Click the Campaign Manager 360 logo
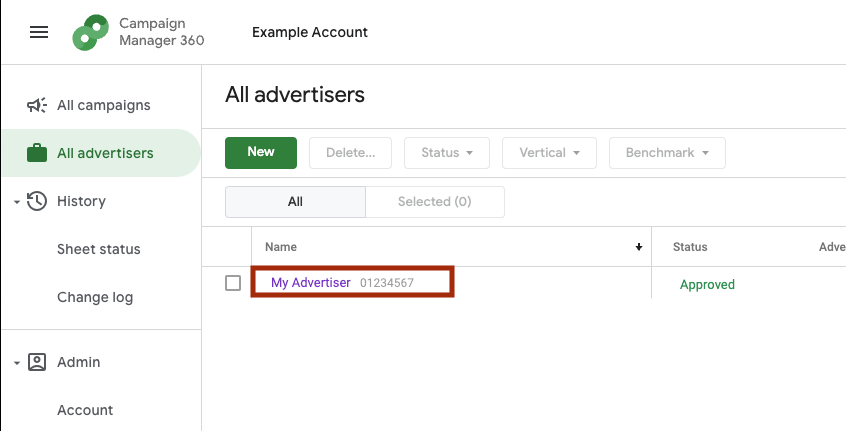The height and width of the screenshot is (431, 846). (91, 32)
